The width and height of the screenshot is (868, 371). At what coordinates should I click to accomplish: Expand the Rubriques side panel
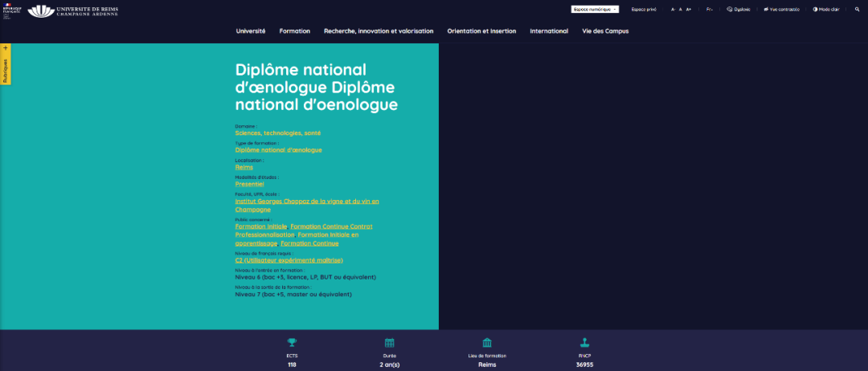pyautogui.click(x=6, y=64)
